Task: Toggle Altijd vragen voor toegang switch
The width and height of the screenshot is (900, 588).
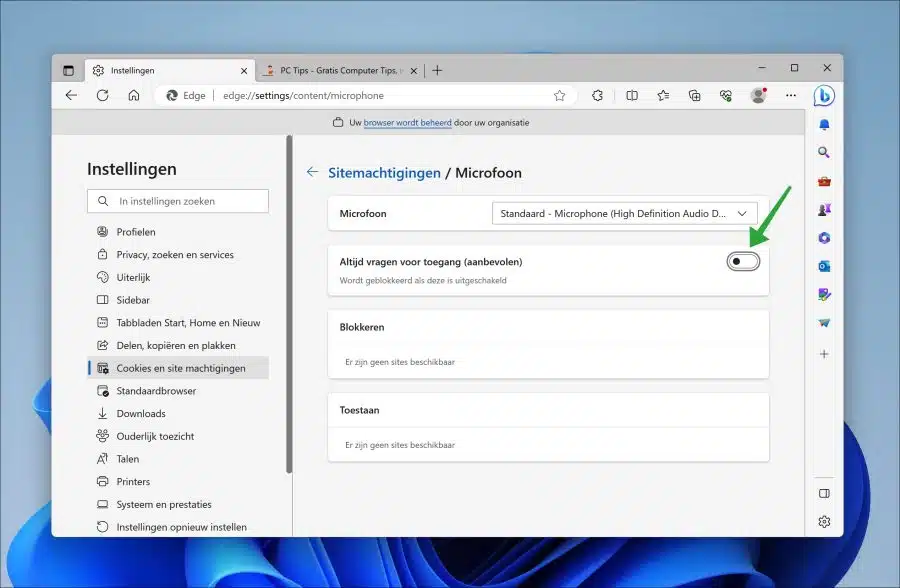Action: [743, 261]
